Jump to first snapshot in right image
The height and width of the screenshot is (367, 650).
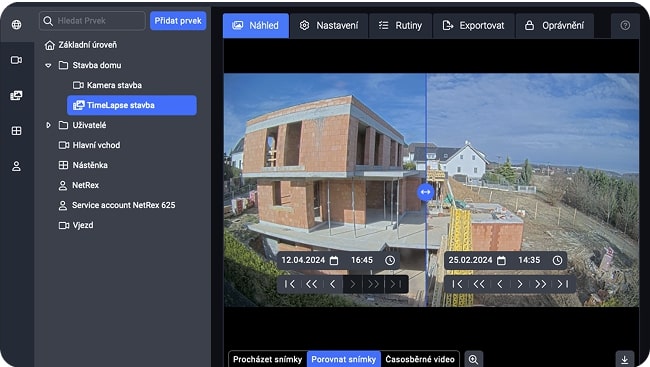(x=457, y=284)
